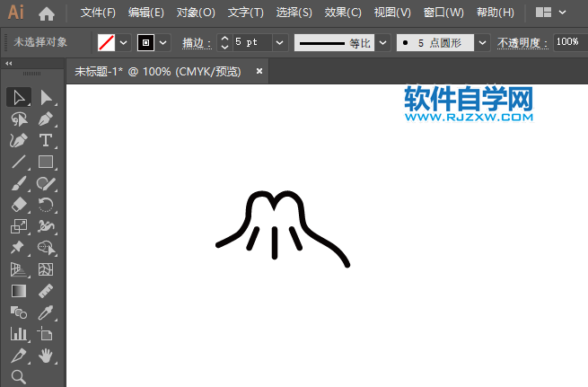Viewport: 588px width, 387px height.
Task: Open the 文件(F) menu
Action: tap(98, 13)
